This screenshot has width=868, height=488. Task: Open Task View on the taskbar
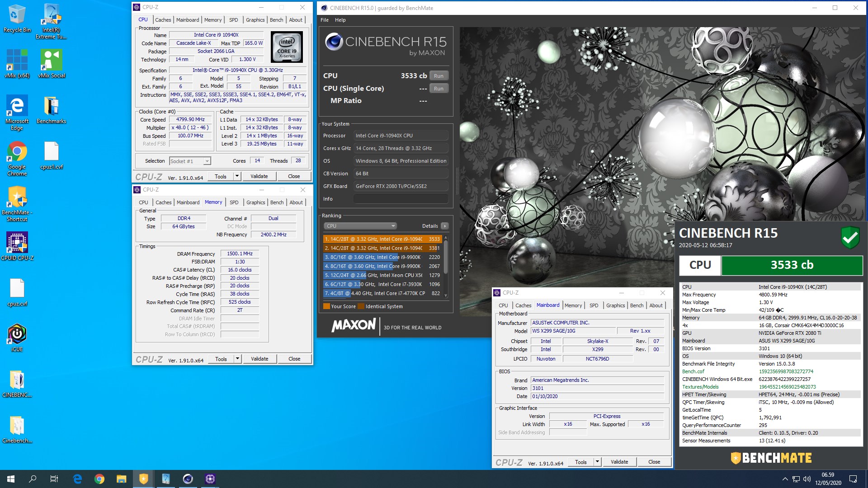point(54,479)
